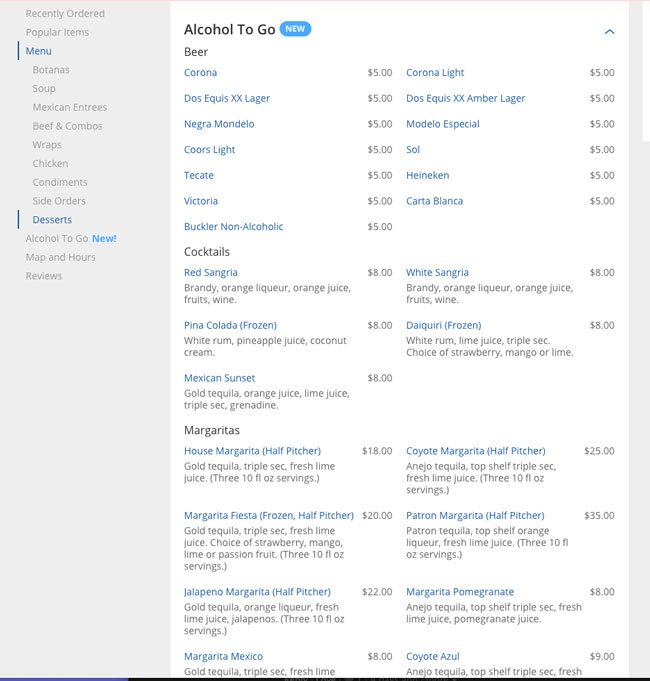This screenshot has height=681, width=650.
Task: Open White Sangria cocktail
Action: (x=437, y=272)
